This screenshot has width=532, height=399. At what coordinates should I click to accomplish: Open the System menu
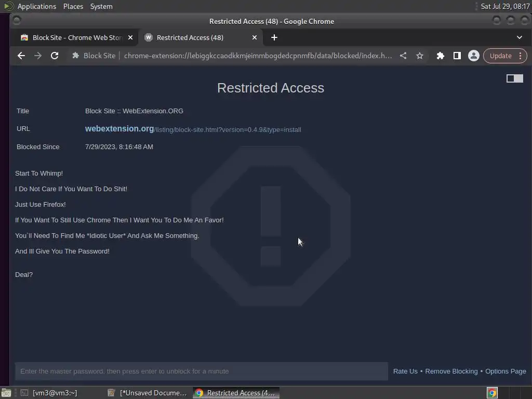point(101,6)
